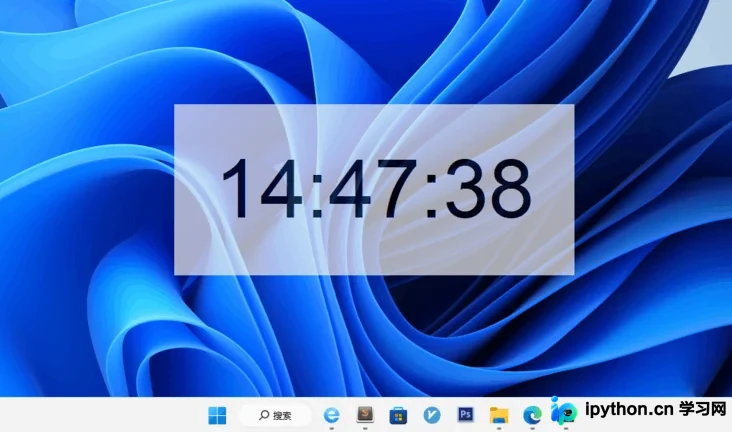The width and height of the screenshot is (732, 432).
Task: Click the blue circular V app icon
Action: pos(432,415)
